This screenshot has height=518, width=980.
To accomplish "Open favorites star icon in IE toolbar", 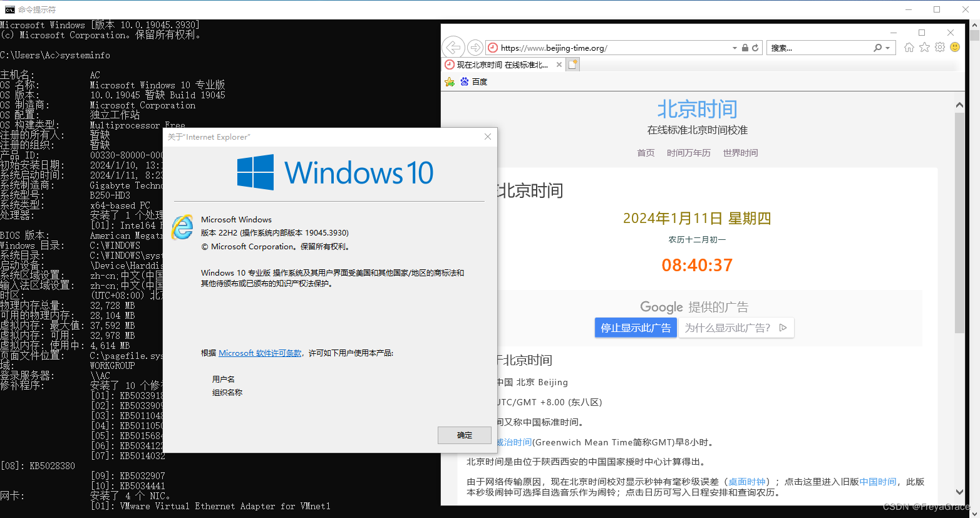I will [924, 47].
